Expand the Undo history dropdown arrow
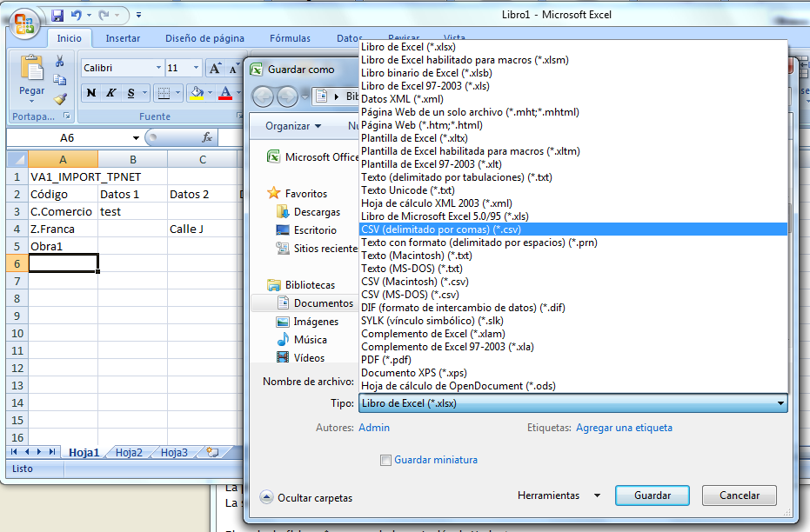 89,16
